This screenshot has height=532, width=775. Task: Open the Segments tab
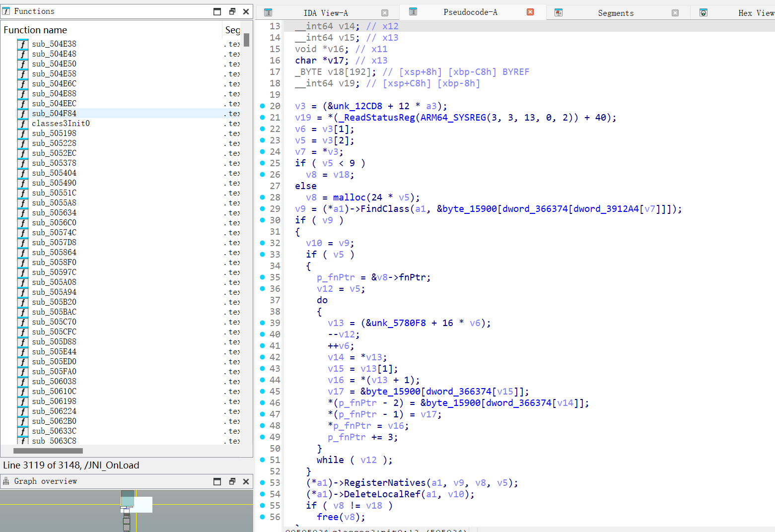pos(616,13)
